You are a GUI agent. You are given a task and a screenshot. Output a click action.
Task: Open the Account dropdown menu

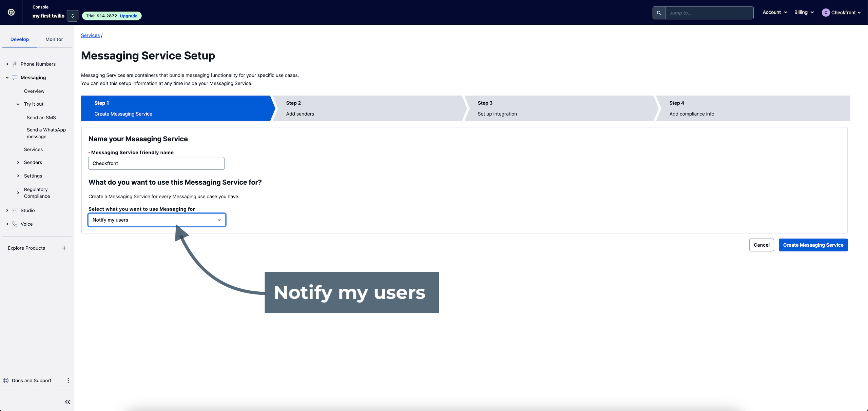tap(775, 12)
